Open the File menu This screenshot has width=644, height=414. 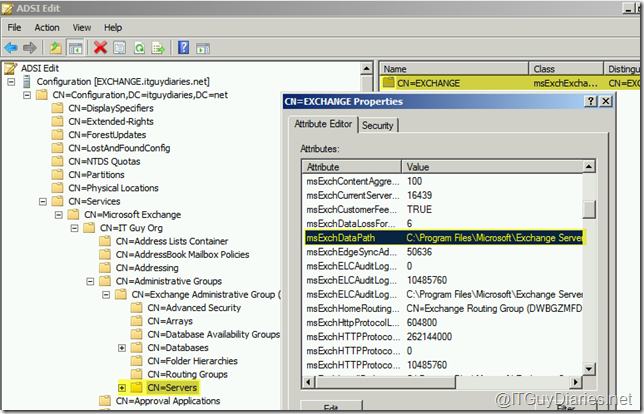pyautogui.click(x=14, y=28)
